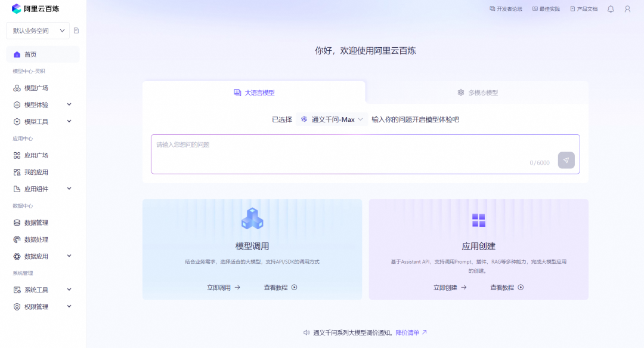Click the 模型广场 sidebar icon

[17, 88]
